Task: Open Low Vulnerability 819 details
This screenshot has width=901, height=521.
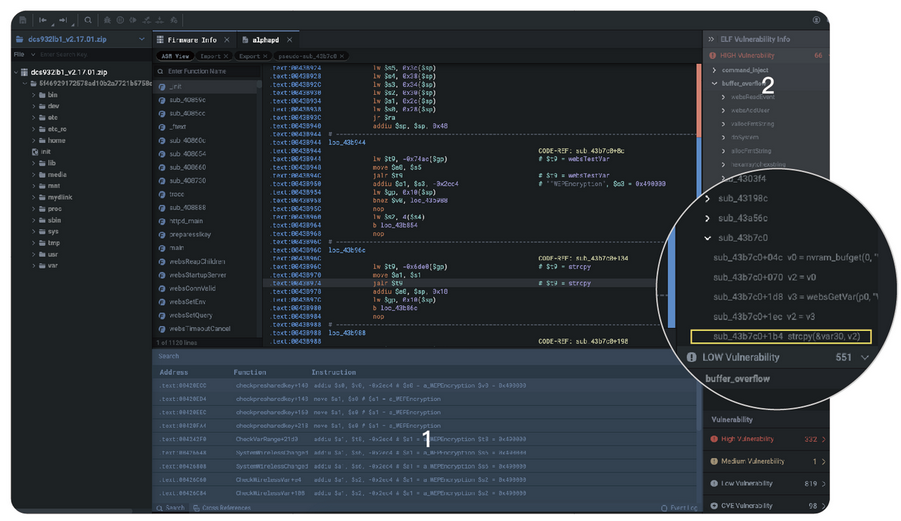Action: click(x=767, y=484)
